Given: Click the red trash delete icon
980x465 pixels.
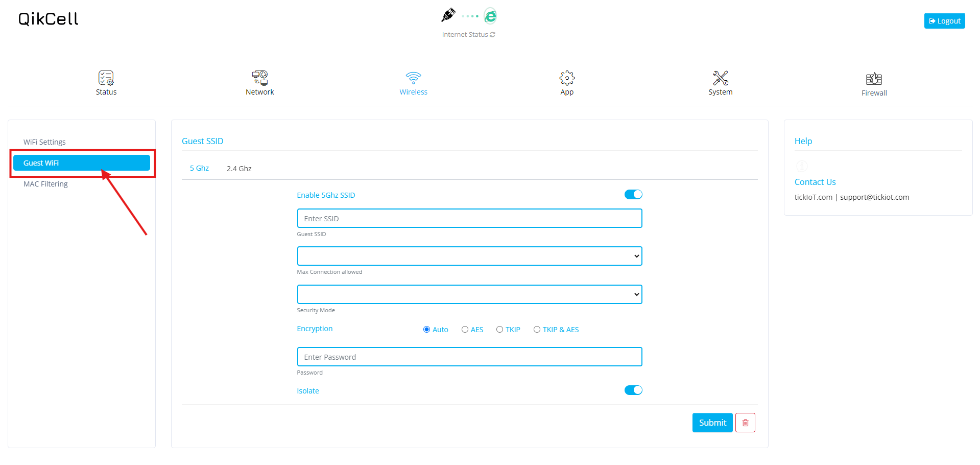Looking at the screenshot, I should coord(745,423).
